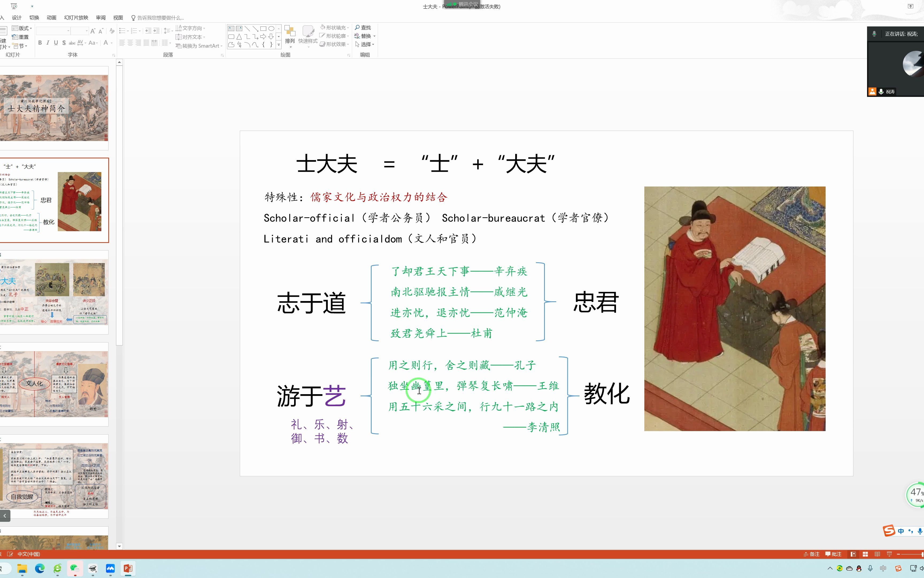The width and height of the screenshot is (924, 578).
Task: Select the down arrow shape
Action: coord(271,37)
